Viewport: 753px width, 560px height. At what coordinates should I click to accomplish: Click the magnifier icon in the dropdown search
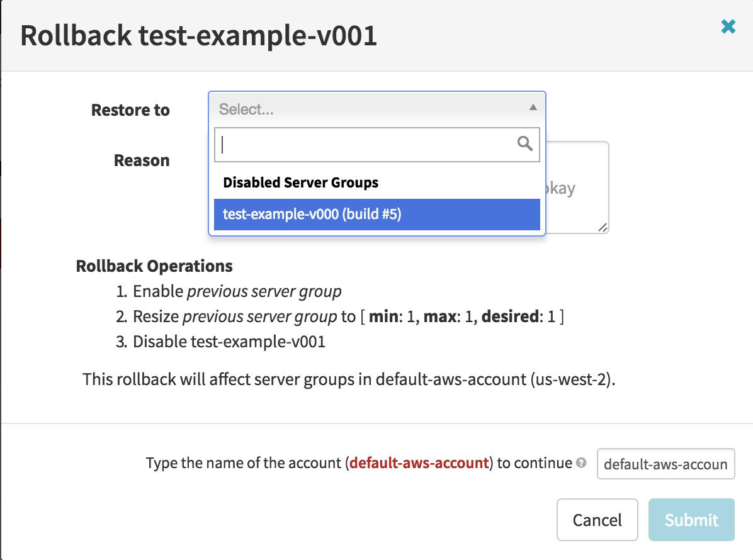tap(524, 144)
